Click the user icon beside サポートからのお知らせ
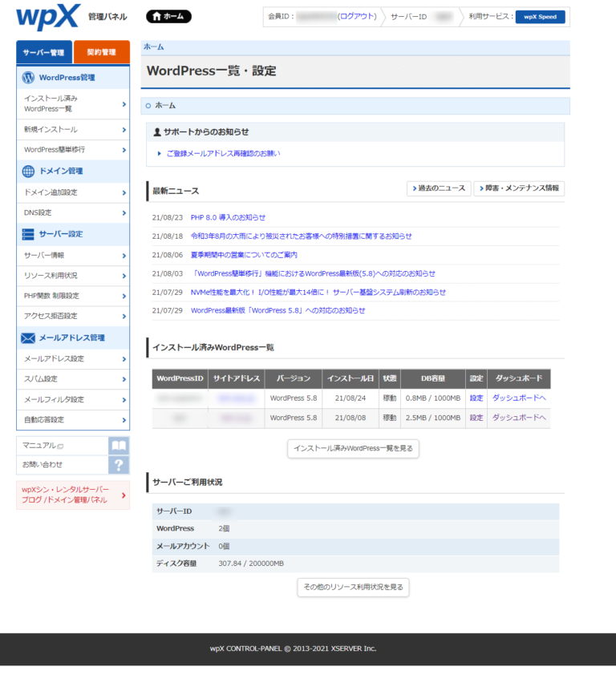The image size is (616, 679). [157, 132]
